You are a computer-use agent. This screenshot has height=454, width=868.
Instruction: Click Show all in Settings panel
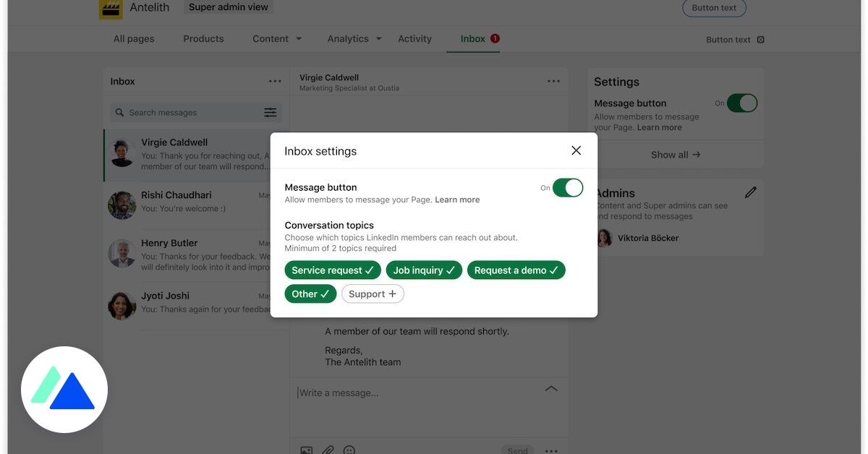(676, 155)
